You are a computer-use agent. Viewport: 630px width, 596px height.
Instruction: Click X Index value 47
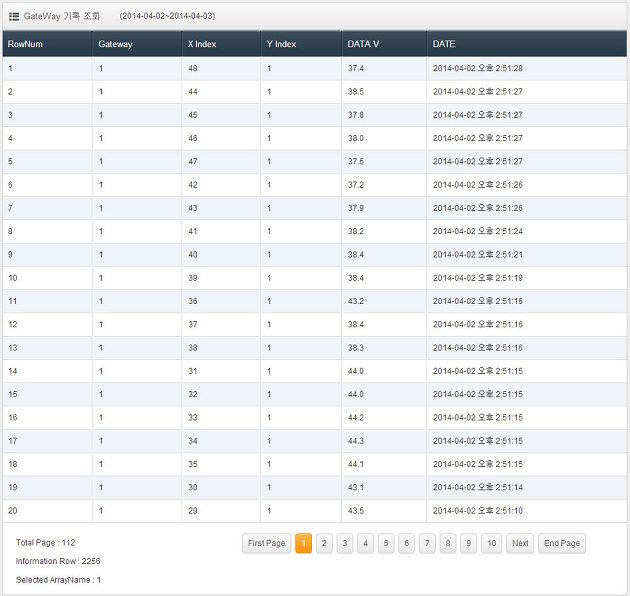click(193, 162)
